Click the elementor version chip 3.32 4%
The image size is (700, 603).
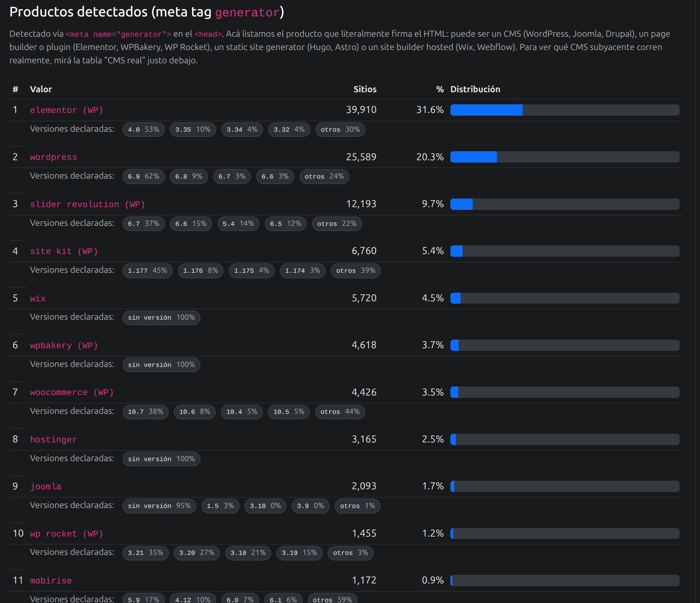[289, 129]
